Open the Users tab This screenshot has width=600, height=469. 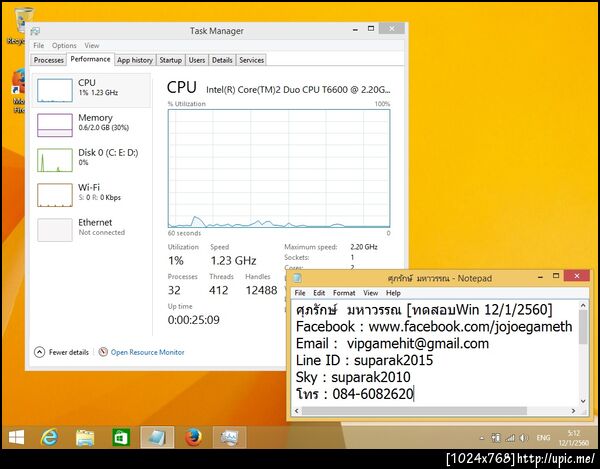pos(197,60)
